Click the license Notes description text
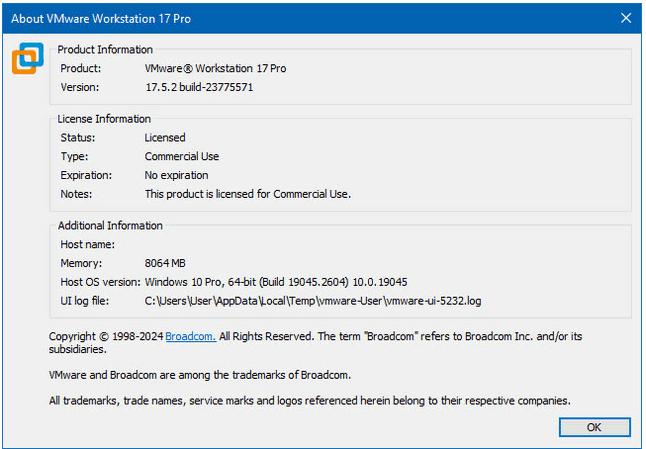 pos(248,194)
